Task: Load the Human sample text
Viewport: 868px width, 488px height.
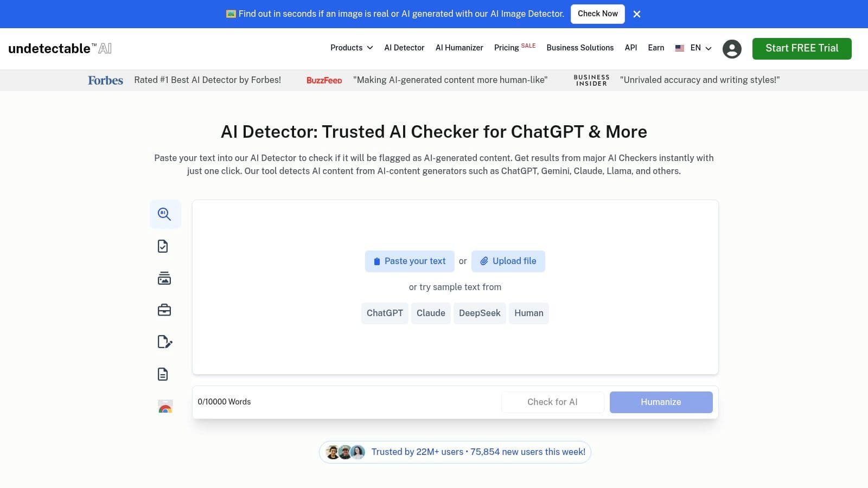Action: 529,313
